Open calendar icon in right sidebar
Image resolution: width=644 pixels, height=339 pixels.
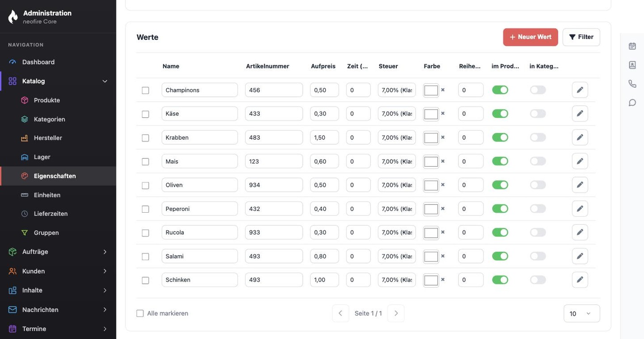(x=632, y=46)
